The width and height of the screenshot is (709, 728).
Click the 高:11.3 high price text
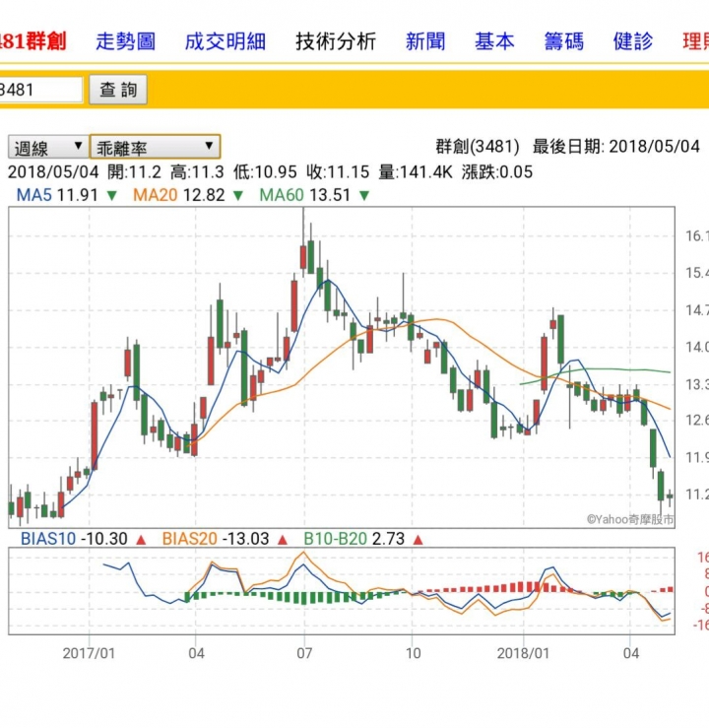197,172
